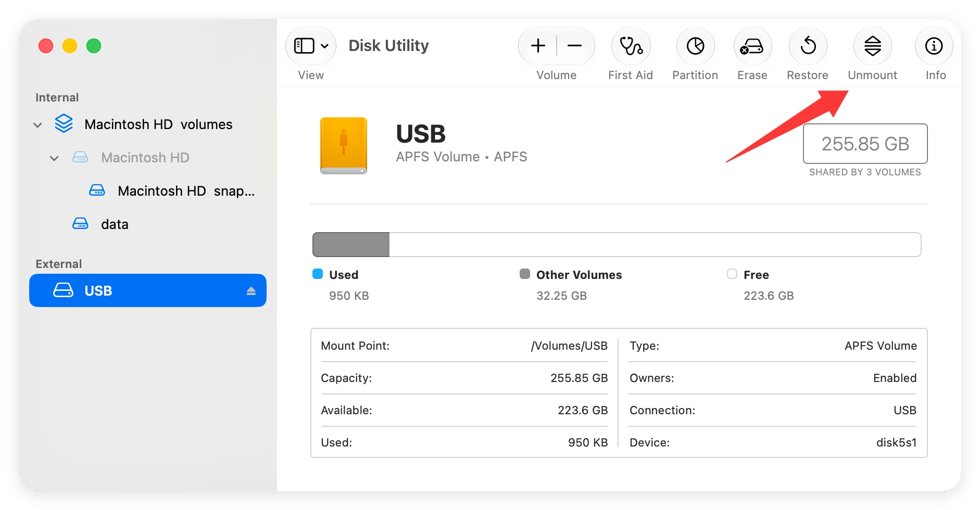Click the External section header
The width and height of the screenshot is (980, 510).
point(59,264)
